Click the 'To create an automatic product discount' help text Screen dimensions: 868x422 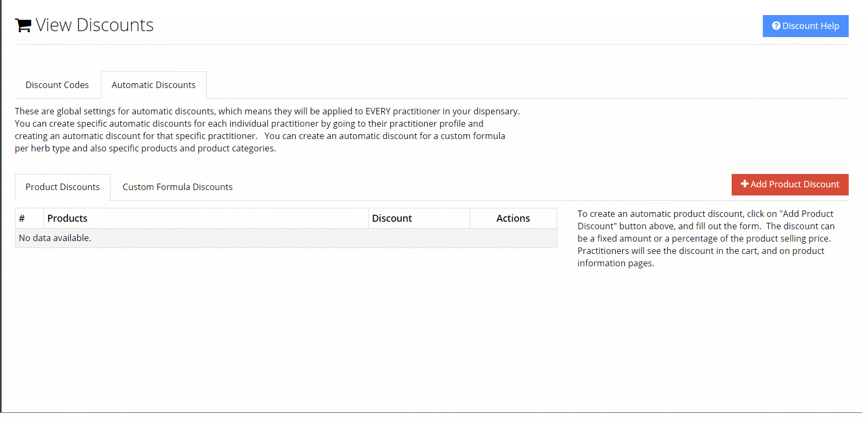(706, 238)
